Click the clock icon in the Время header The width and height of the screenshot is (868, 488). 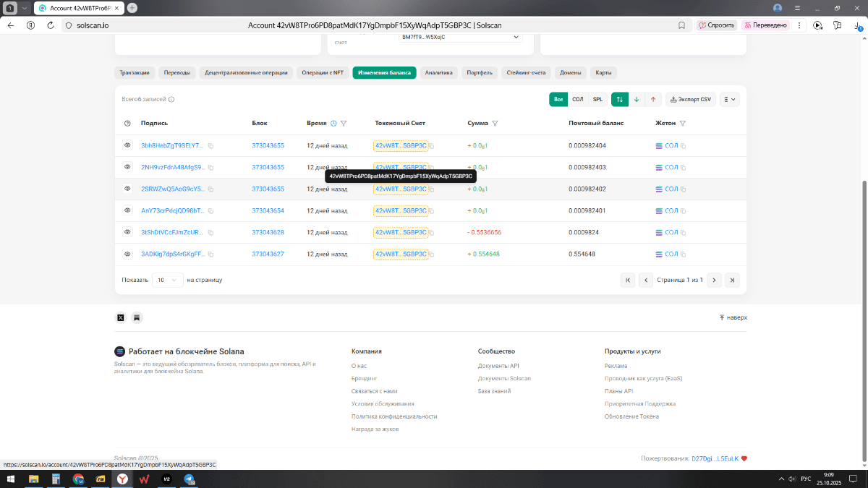pyautogui.click(x=333, y=124)
